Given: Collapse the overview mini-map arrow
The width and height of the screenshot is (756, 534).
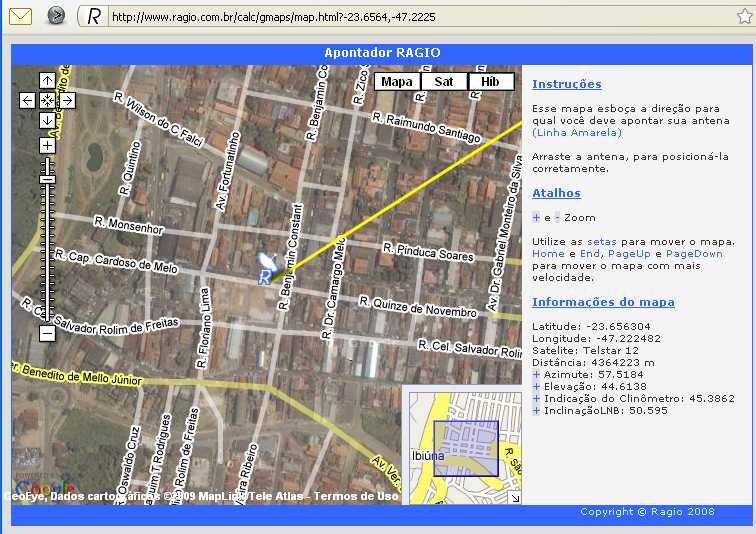Looking at the screenshot, I should tap(515, 498).
